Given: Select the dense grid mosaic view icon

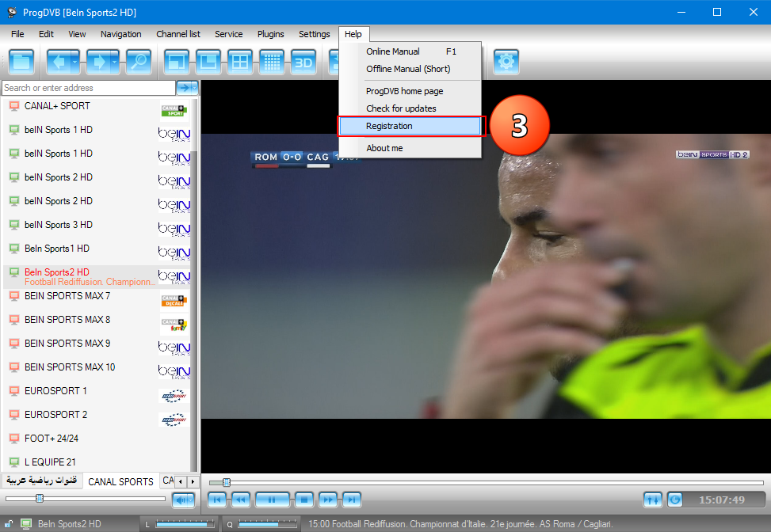Looking at the screenshot, I should pos(271,61).
